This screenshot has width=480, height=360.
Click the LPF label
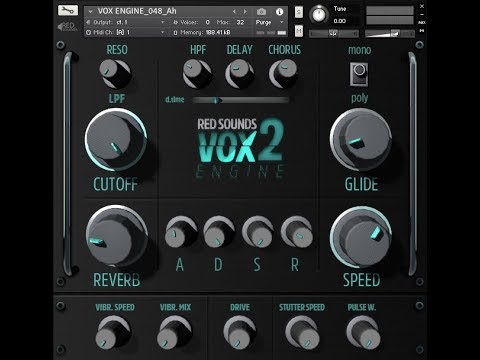tap(117, 98)
